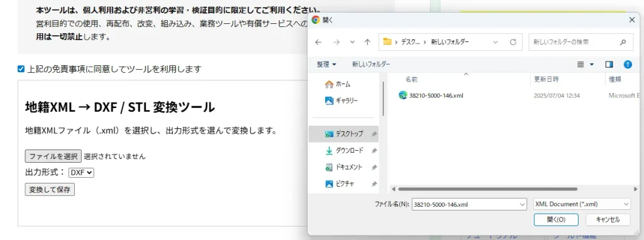This screenshot has width=644, height=240.
Task: Expand the address bar path history dropdown
Action: click(x=496, y=42)
